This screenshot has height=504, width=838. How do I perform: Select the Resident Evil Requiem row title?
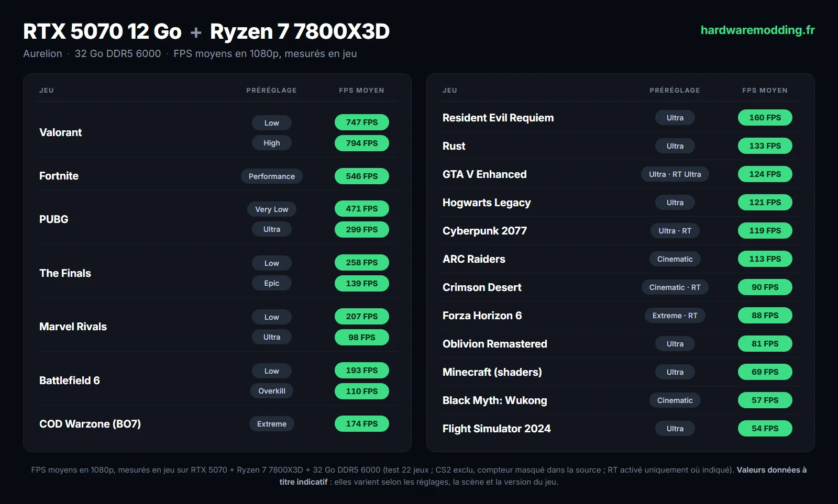498,118
